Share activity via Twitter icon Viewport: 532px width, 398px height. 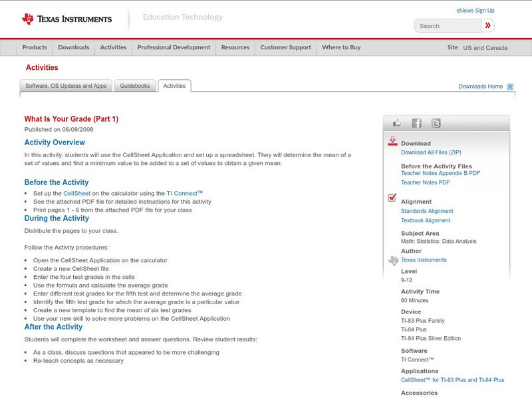pos(436,123)
